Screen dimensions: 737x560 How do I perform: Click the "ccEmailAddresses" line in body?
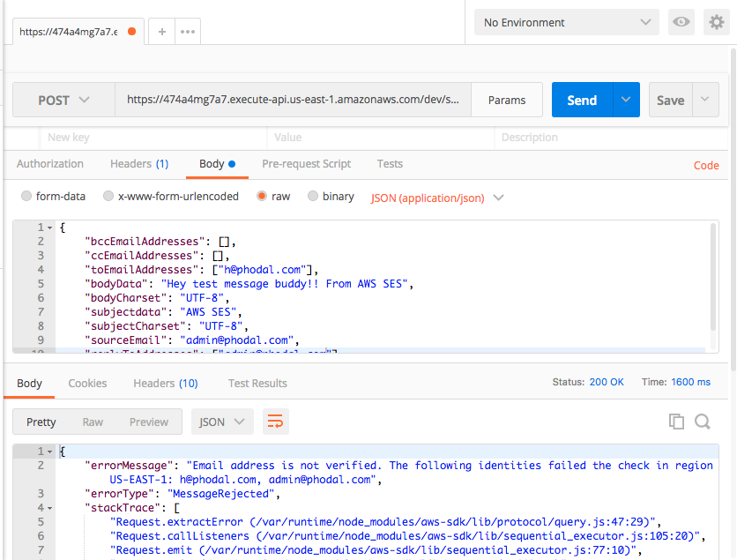click(x=157, y=256)
